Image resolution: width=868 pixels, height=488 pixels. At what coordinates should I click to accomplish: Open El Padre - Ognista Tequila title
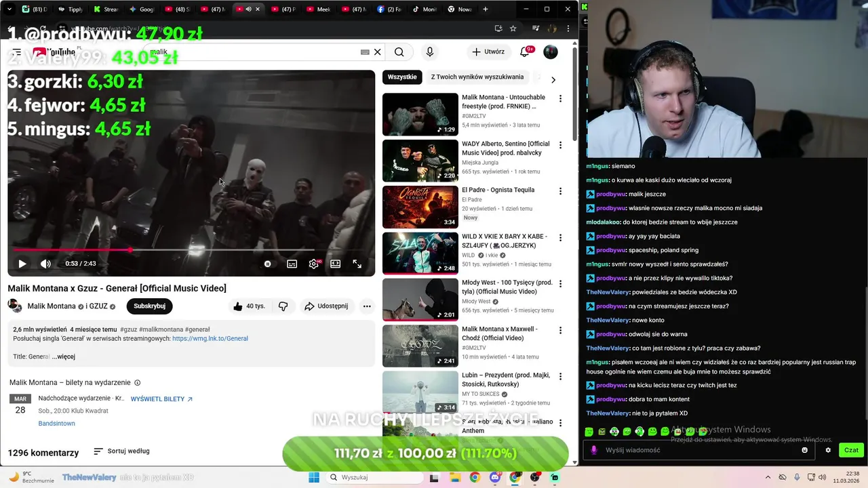[x=498, y=190]
